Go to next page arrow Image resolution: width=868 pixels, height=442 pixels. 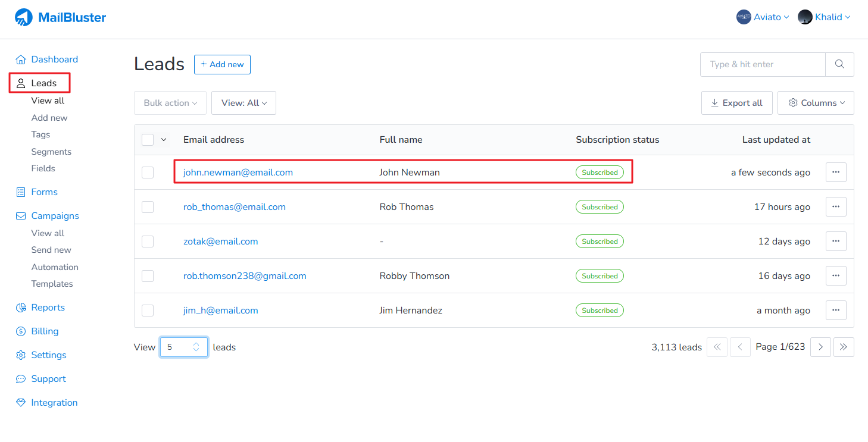pyautogui.click(x=820, y=347)
